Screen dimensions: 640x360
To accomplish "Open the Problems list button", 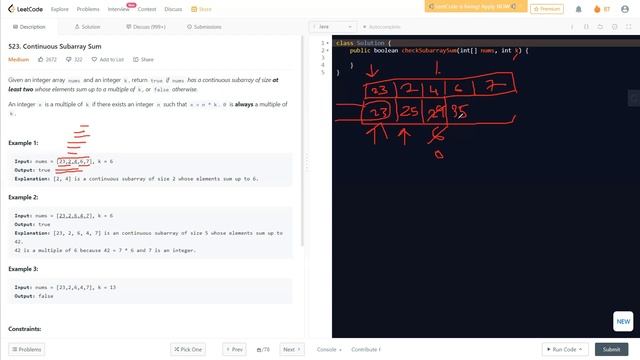I will (x=27, y=349).
